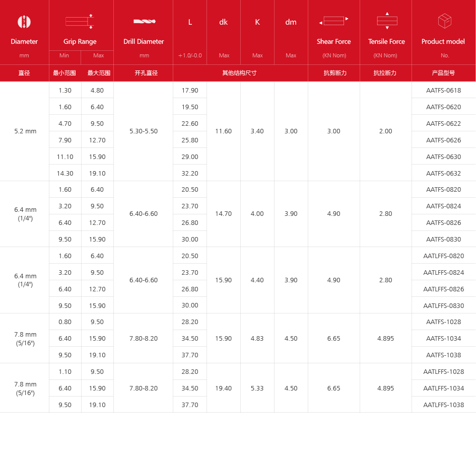Select the Min sub-header under Grip Range
The width and height of the screenshot is (476, 470).
(x=64, y=55)
